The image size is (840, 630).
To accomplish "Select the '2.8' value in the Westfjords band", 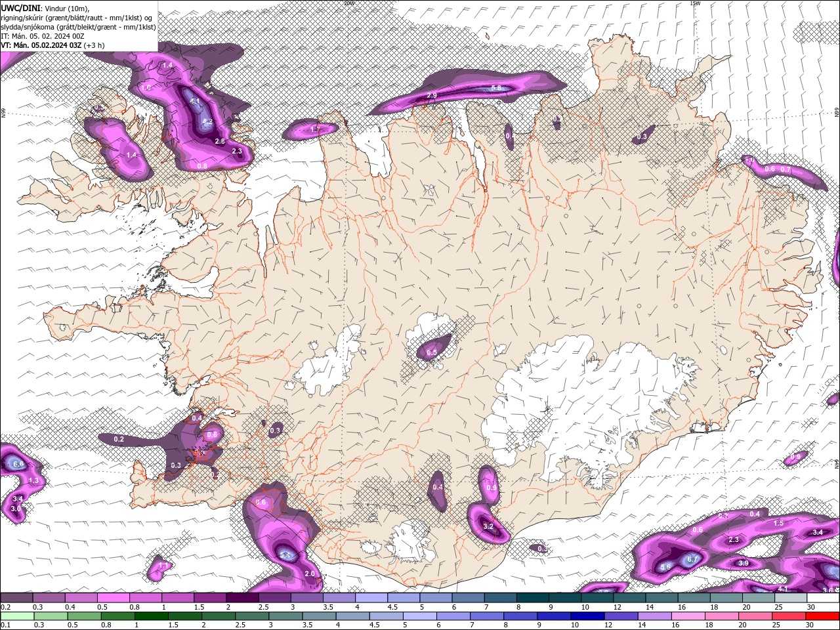I will (220, 141).
